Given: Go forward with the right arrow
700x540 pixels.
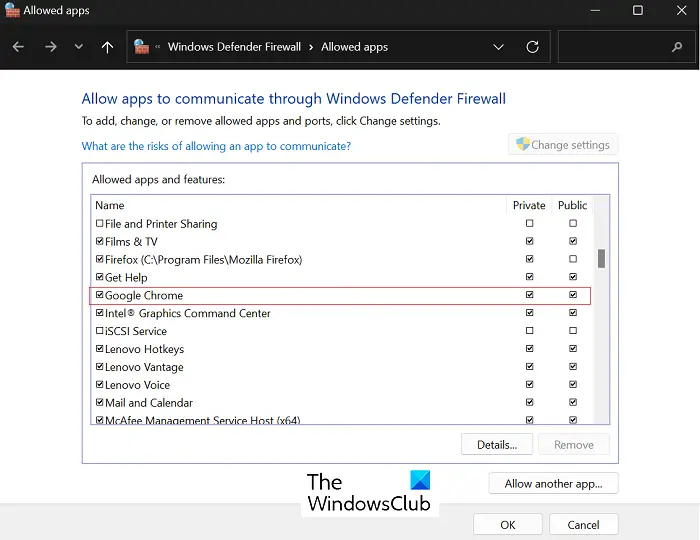Looking at the screenshot, I should coord(50,46).
